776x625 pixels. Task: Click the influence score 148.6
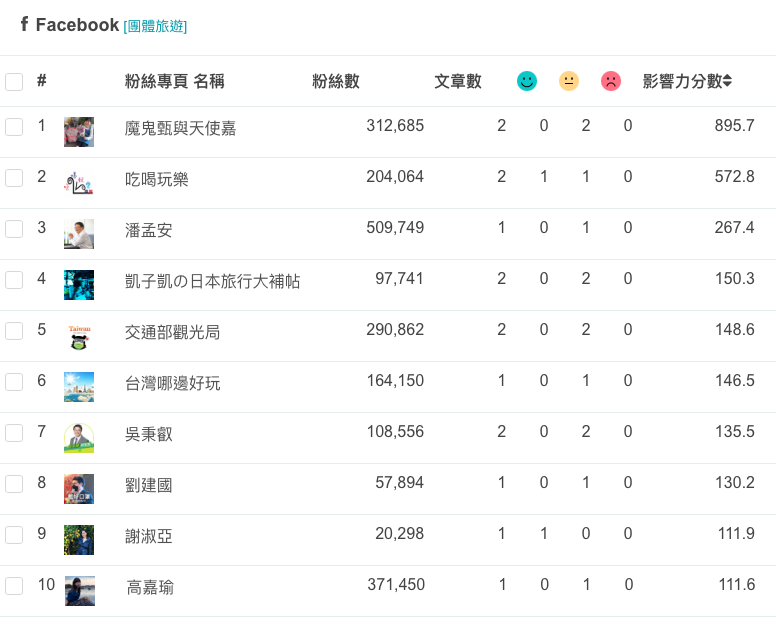click(x=734, y=329)
